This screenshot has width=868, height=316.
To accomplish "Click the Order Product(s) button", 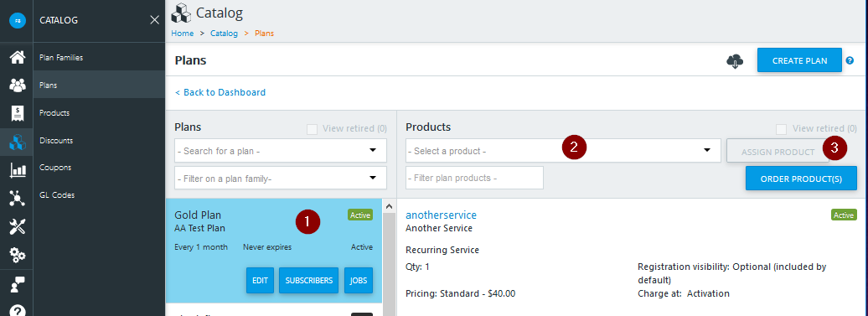I will point(801,179).
